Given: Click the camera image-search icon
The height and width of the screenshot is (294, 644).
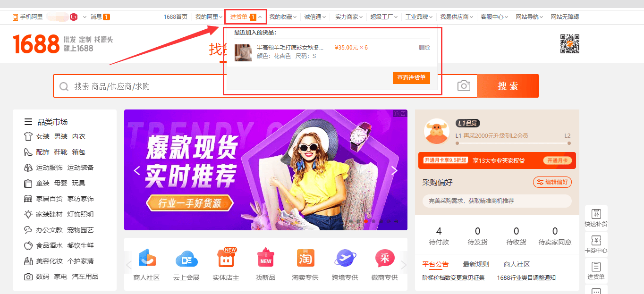Looking at the screenshot, I should click(x=463, y=85).
